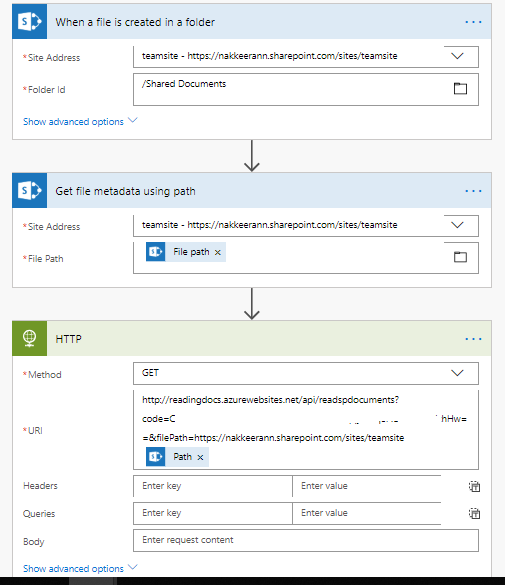Screen dimensions: 505x585
Task: Click SharePoint icon on Get file metadata step
Action: [x=29, y=191]
